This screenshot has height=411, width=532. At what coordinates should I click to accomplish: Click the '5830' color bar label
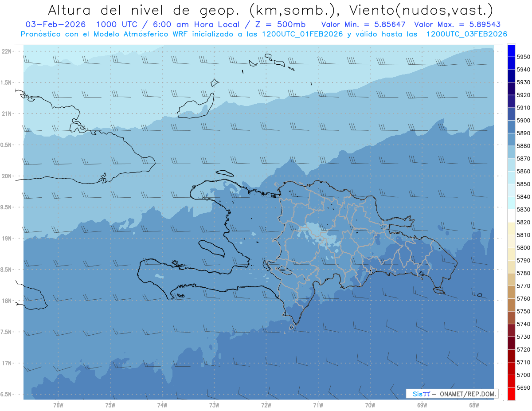tap(523, 209)
